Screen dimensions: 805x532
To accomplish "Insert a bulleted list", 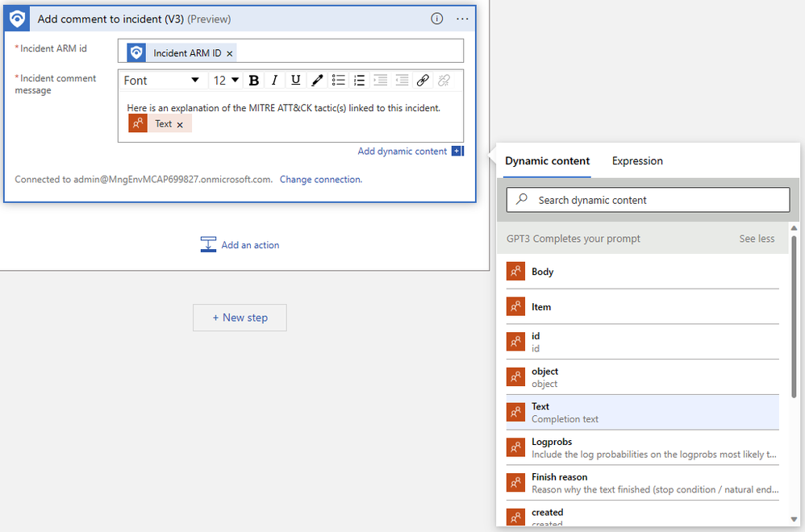I will 338,81.
